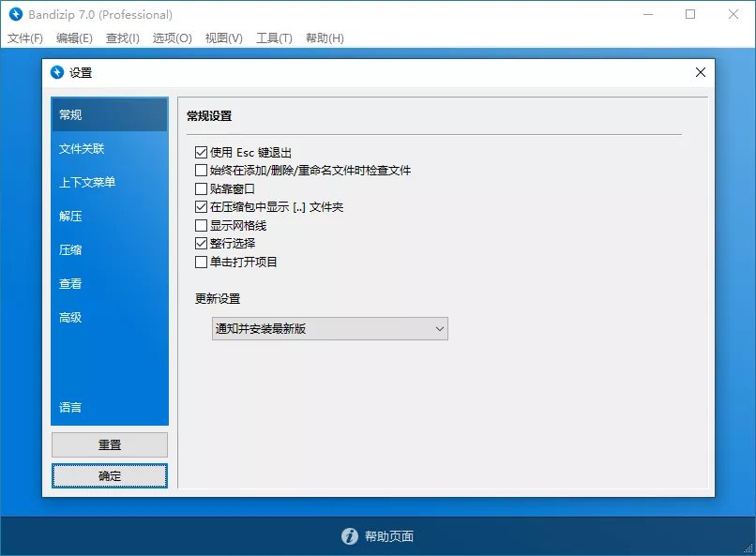The image size is (756, 556).
Task: Uncheck 在压缩包中显示 [..] 文件夹
Action: (203, 207)
